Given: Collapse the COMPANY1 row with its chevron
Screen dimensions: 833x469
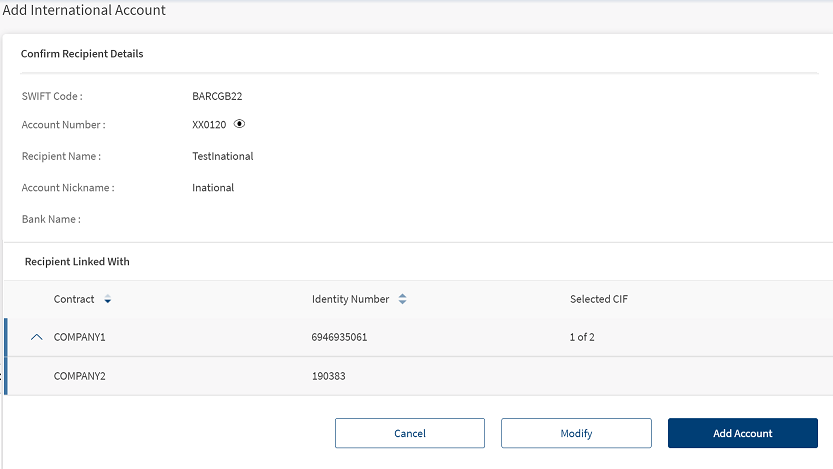Looking at the screenshot, I should (x=36, y=337).
